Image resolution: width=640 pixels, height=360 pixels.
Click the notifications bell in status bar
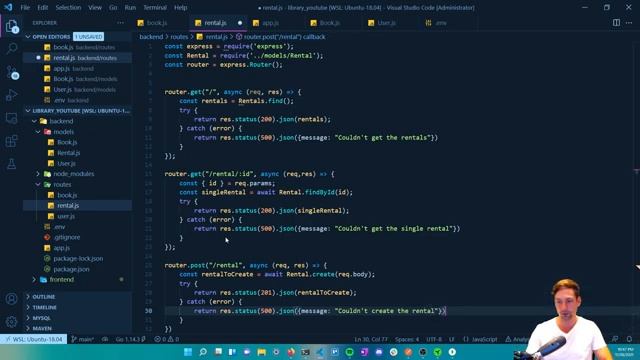pyautogui.click(x=629, y=339)
